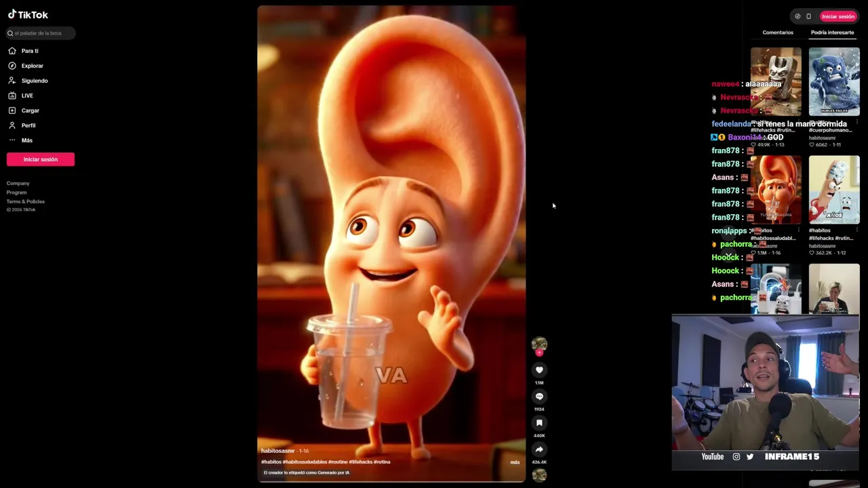Click the #habitossaludables hashtag in caption
Image resolution: width=868 pixels, height=488 pixels.
tap(304, 462)
